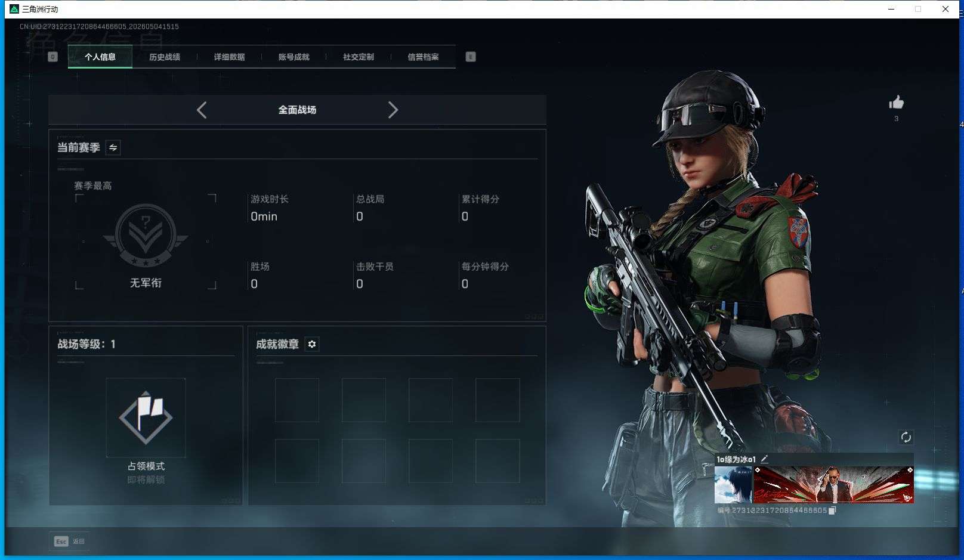Screen dimensions: 964x560
Task: Go to next mode with right chevron
Action: point(393,110)
